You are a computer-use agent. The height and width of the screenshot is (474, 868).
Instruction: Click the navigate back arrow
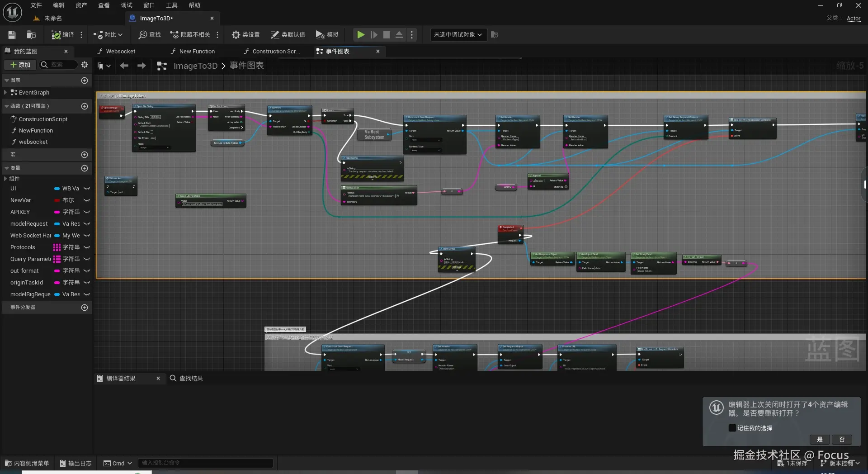coord(124,66)
